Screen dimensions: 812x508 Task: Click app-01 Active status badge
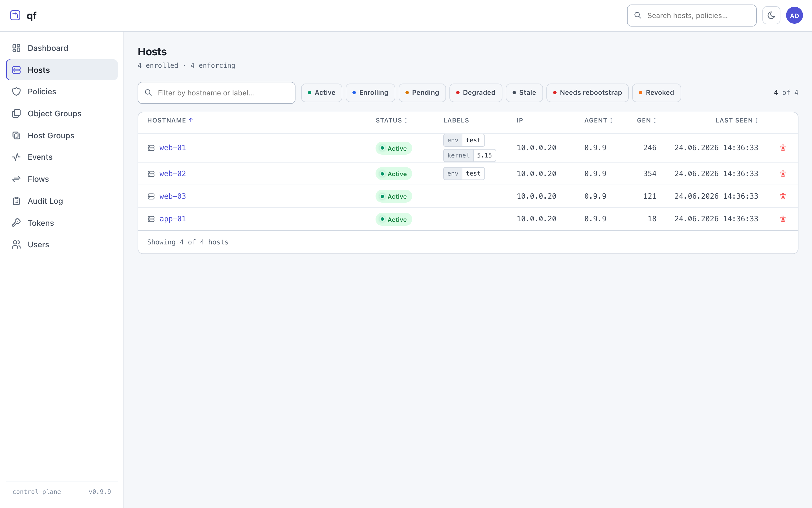394,219
